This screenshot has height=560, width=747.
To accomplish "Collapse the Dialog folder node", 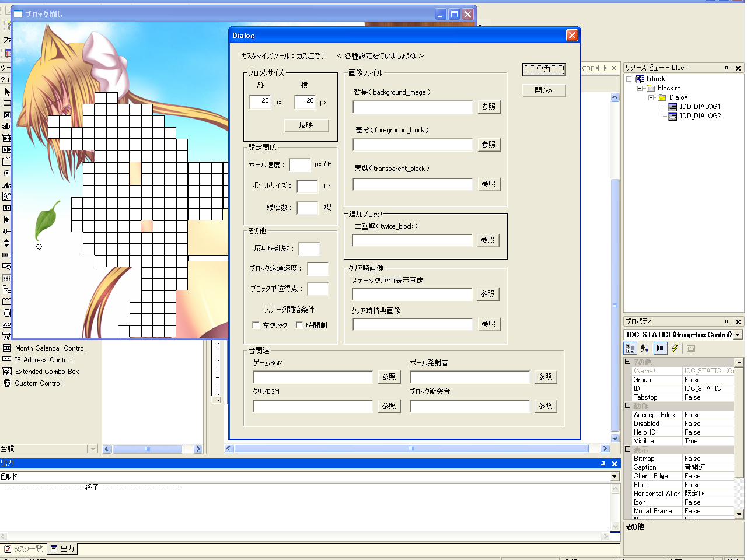I will click(x=651, y=97).
